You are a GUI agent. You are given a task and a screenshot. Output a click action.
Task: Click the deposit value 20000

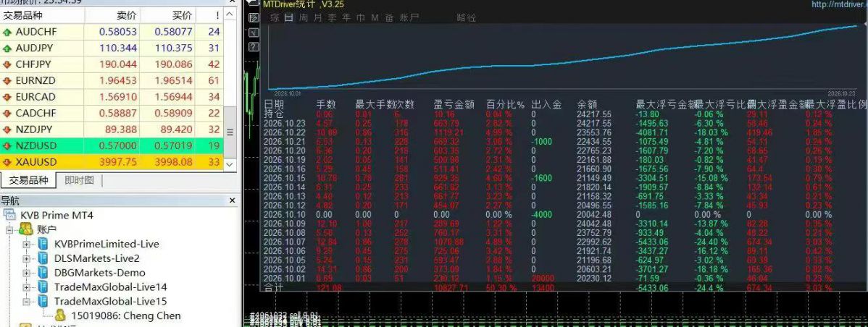click(x=543, y=278)
